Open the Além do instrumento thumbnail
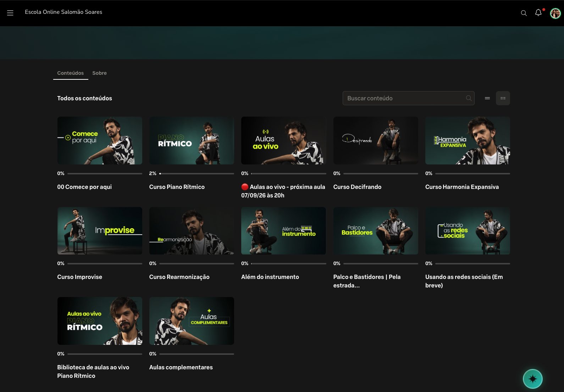 click(283, 231)
